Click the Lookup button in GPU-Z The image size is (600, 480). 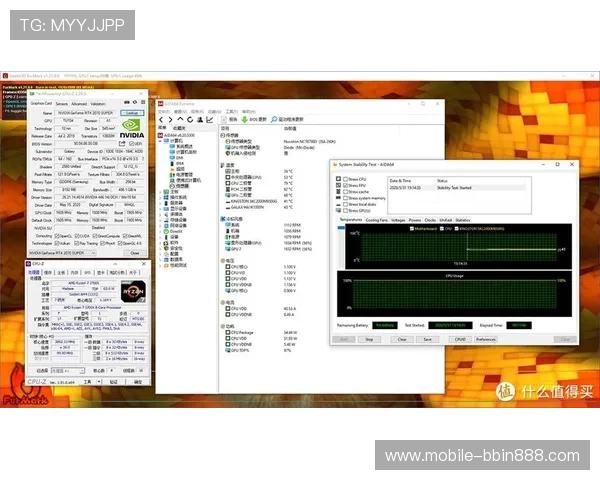click(132, 113)
